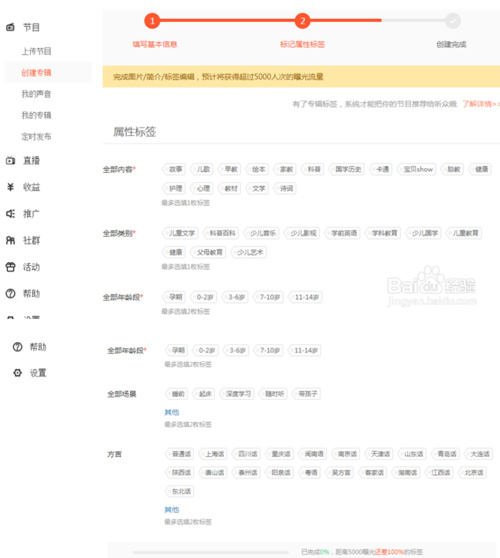Select the 儿童文学 category tag

point(180,233)
